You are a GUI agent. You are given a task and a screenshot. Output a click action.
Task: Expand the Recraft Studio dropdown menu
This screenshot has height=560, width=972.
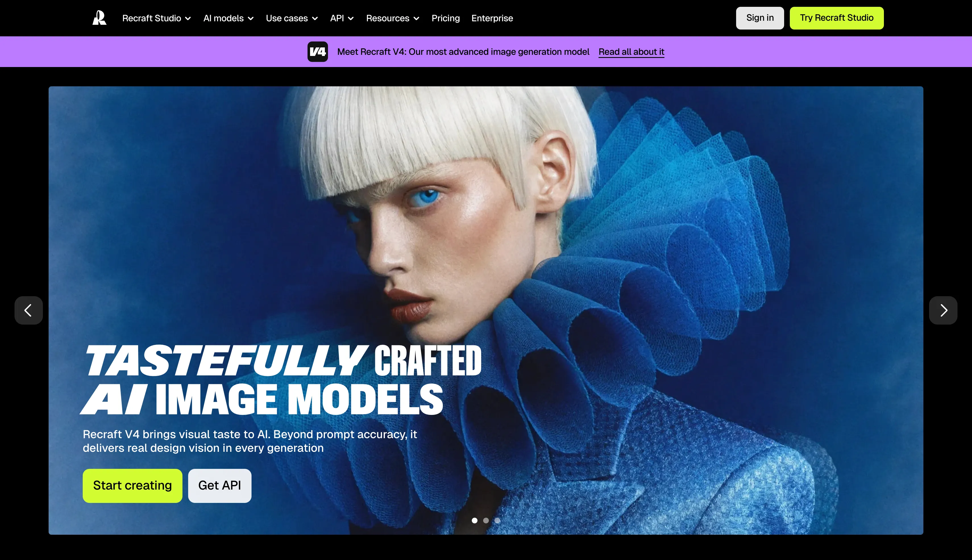click(156, 18)
